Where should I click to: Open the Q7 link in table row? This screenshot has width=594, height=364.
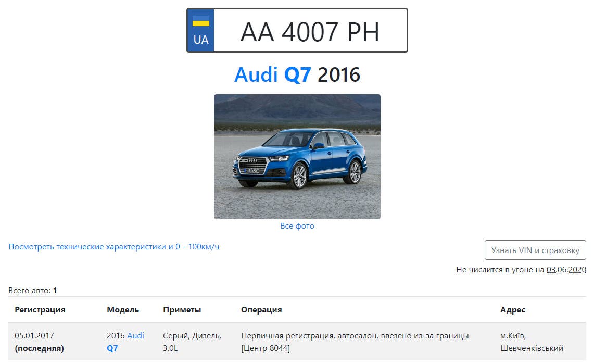[112, 348]
